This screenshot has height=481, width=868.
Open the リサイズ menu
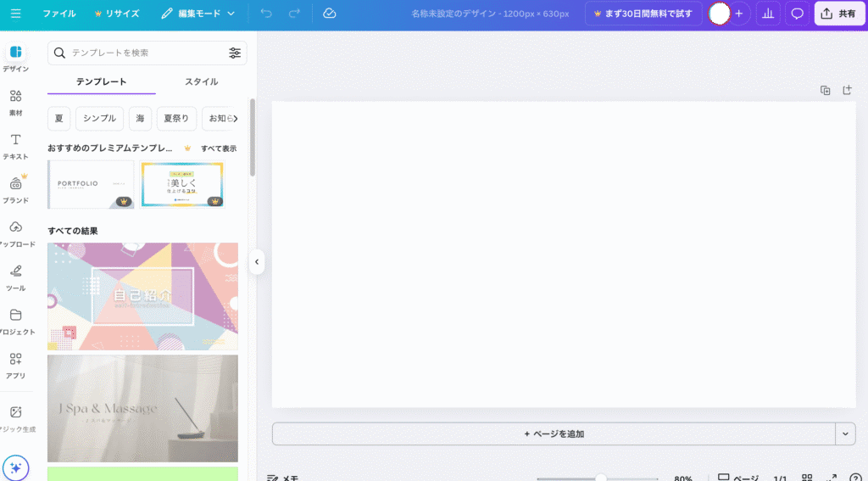click(117, 14)
